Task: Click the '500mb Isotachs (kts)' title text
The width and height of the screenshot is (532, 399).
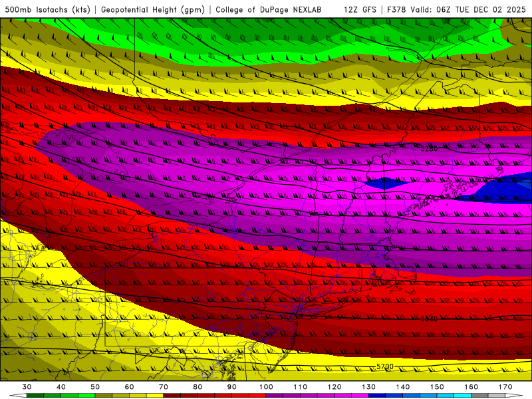Action: pos(47,9)
